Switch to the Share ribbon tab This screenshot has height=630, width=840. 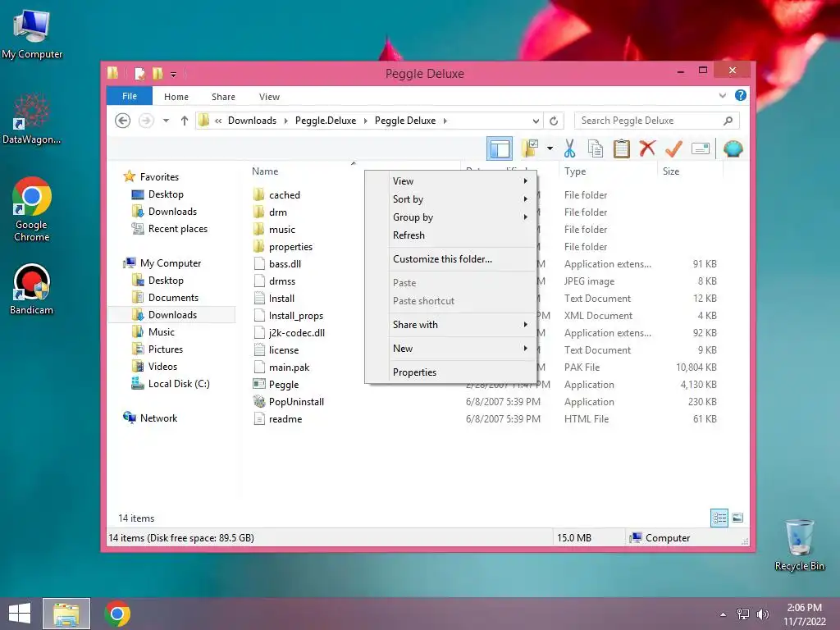click(x=223, y=97)
